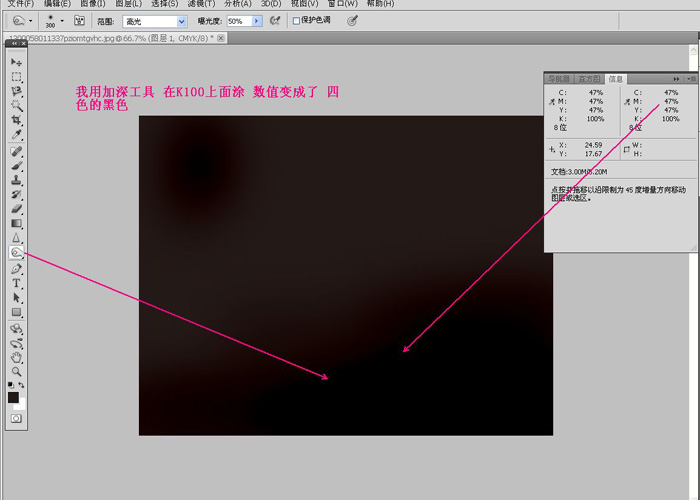Open the 曝光度 exposure slider arrow
This screenshot has width=700, height=500.
[256, 20]
